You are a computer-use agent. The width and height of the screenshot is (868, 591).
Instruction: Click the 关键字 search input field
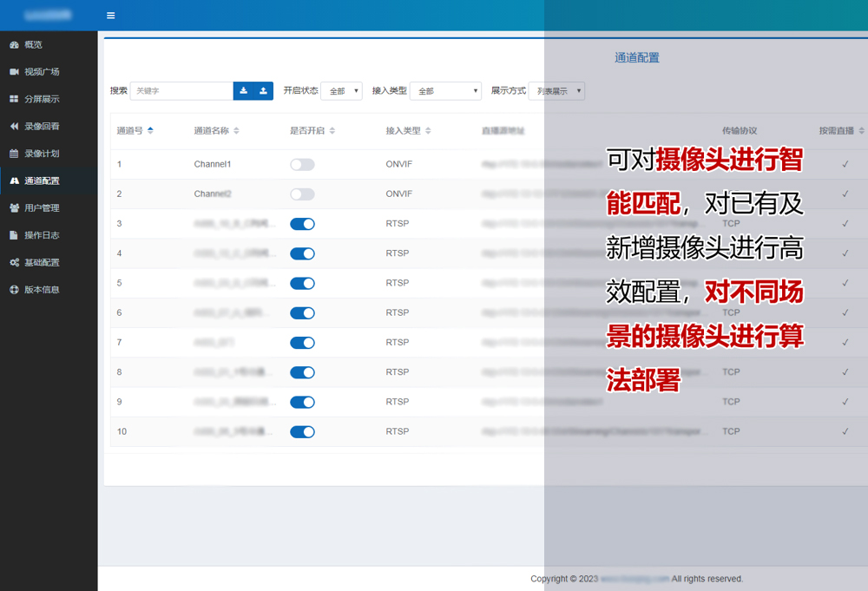(x=181, y=91)
